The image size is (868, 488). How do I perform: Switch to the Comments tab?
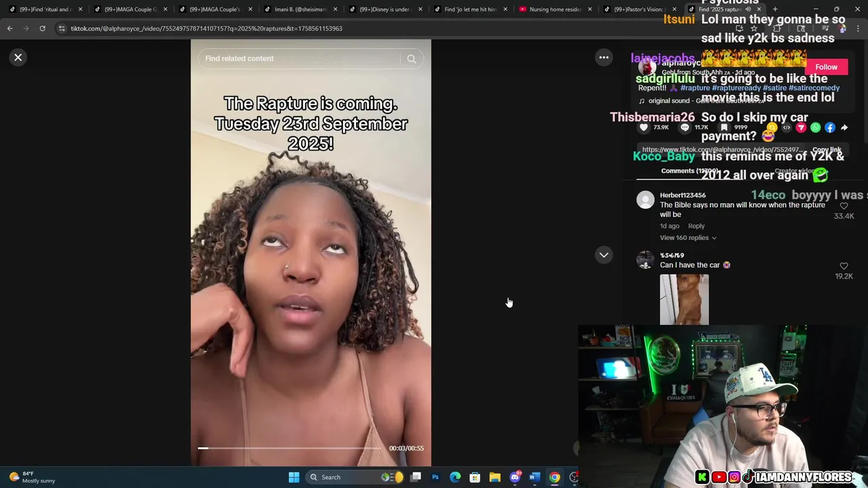(690, 171)
